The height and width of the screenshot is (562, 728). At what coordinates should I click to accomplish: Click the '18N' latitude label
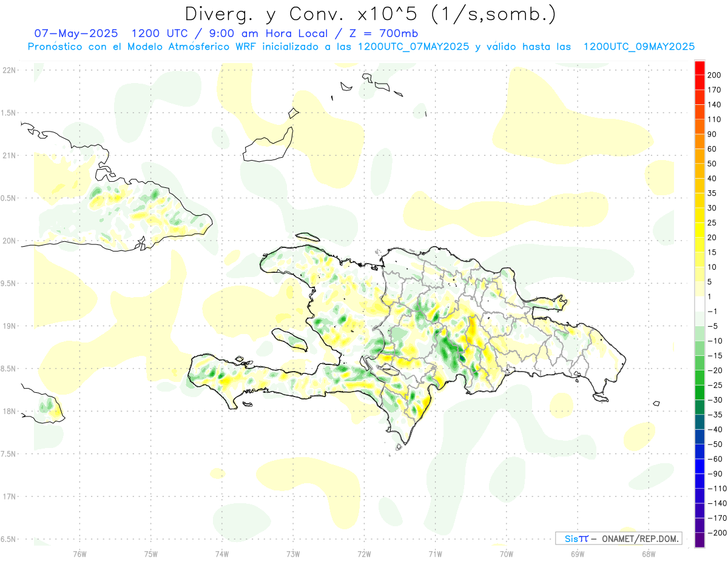pyautogui.click(x=9, y=411)
